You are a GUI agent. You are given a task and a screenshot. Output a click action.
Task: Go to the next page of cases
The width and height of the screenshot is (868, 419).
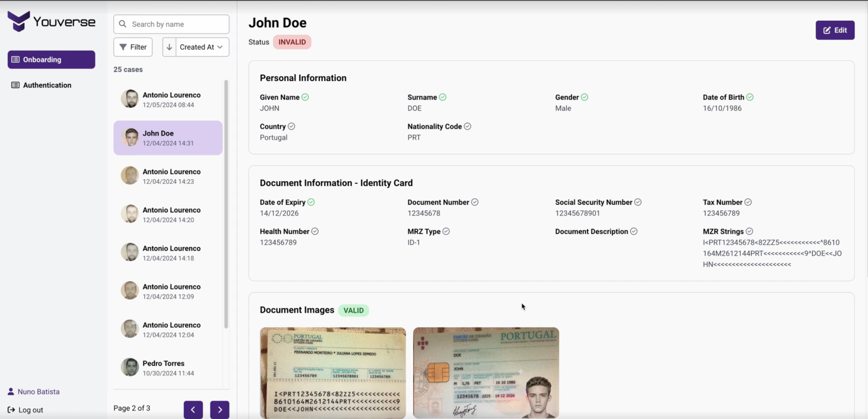[x=219, y=409]
